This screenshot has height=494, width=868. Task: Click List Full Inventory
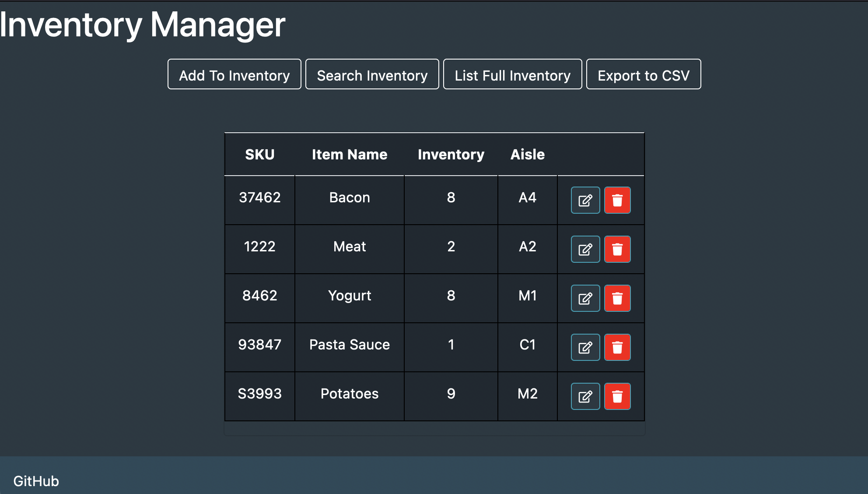[x=512, y=74]
